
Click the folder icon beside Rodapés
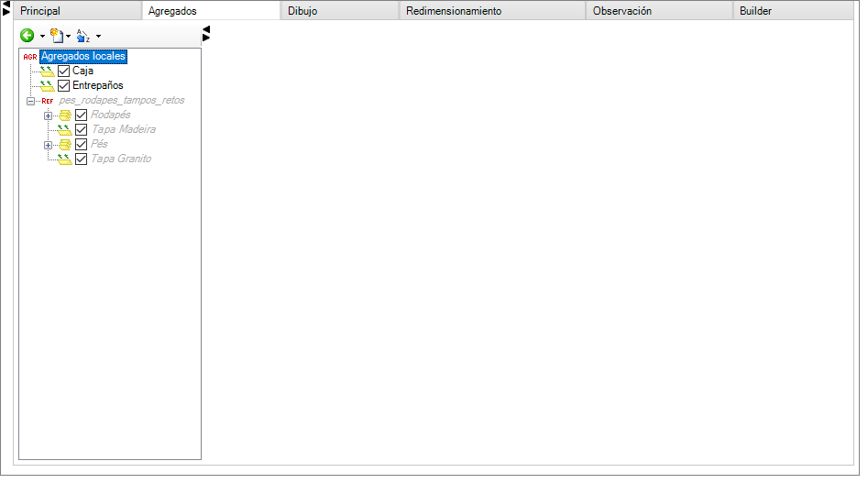coord(65,115)
